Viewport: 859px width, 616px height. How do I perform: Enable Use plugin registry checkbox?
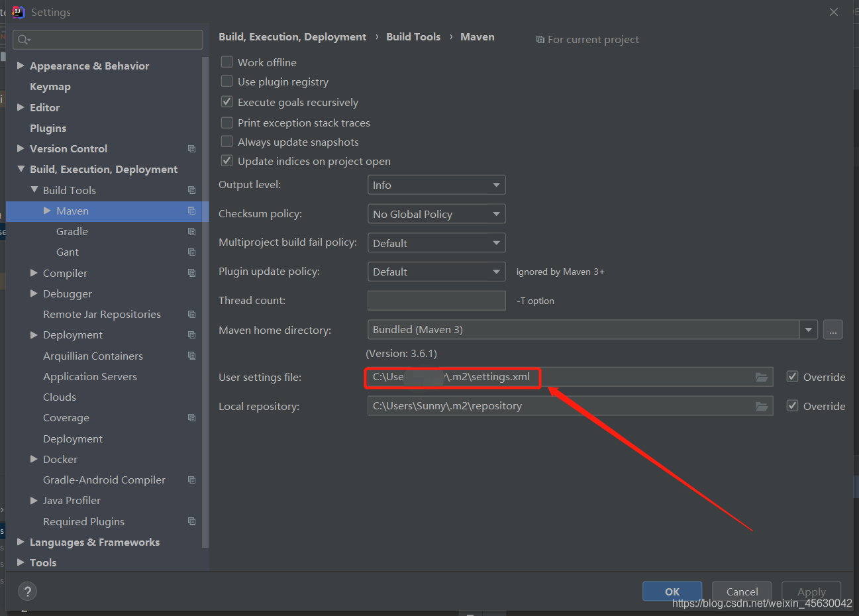227,81
